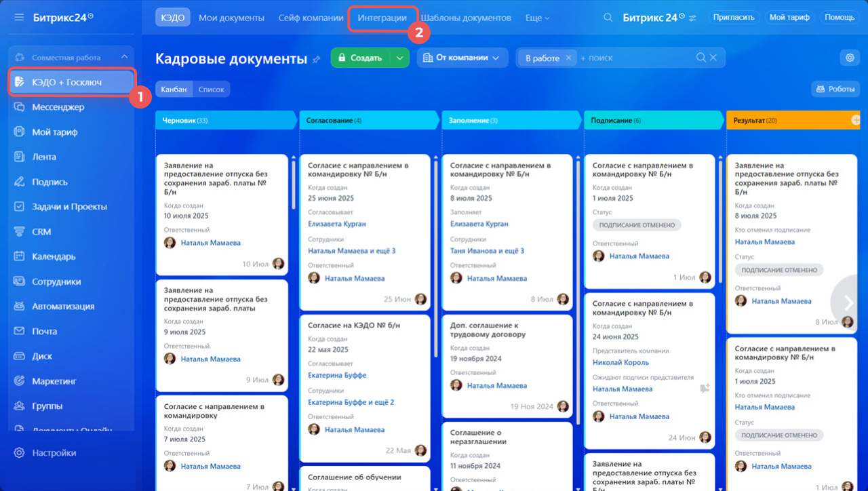Switch to Канбан view

174,89
